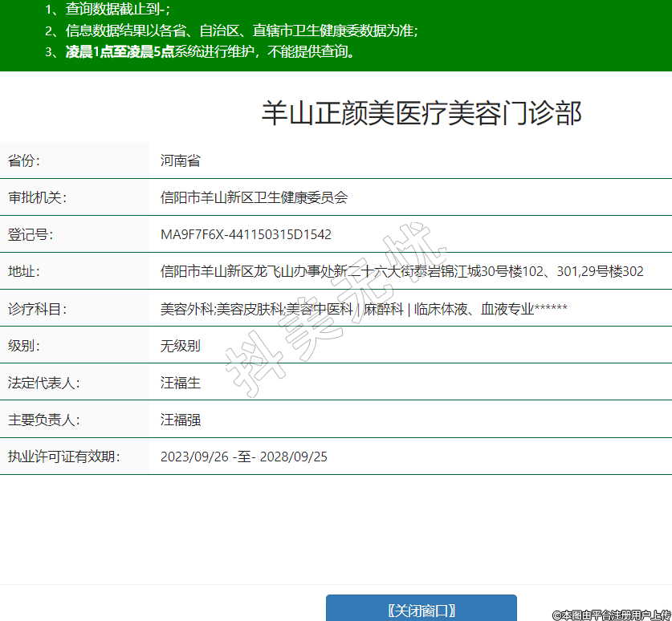
Task: Select the 法定代表人 field label
Action: [43, 383]
